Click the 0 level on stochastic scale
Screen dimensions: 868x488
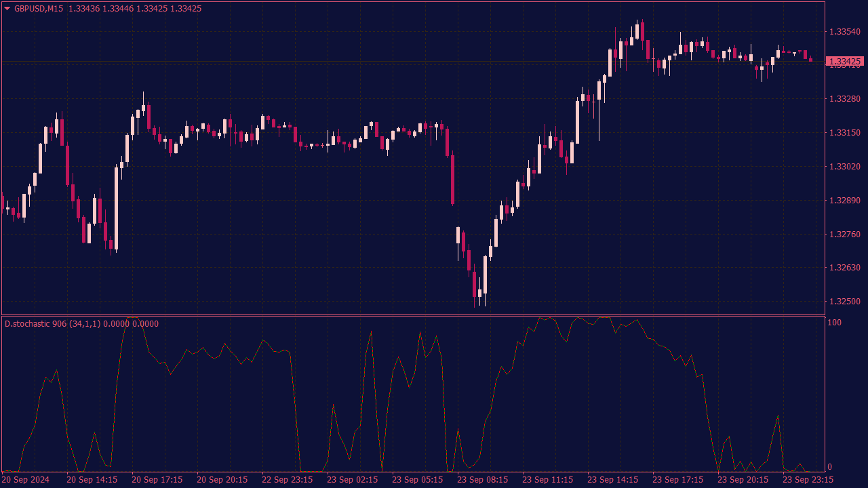pos(830,467)
